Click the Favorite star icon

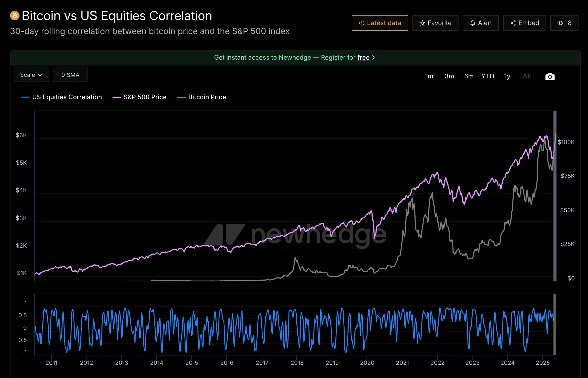(x=422, y=23)
